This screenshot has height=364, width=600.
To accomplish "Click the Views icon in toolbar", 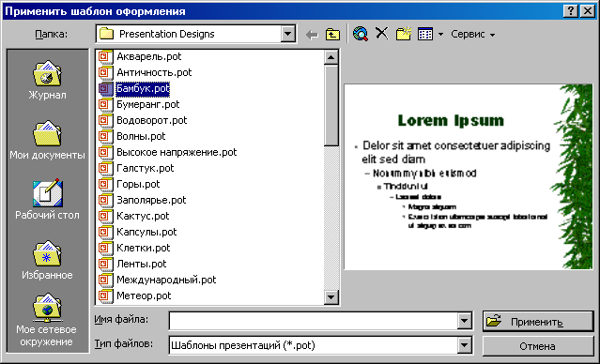I will pyautogui.click(x=425, y=34).
